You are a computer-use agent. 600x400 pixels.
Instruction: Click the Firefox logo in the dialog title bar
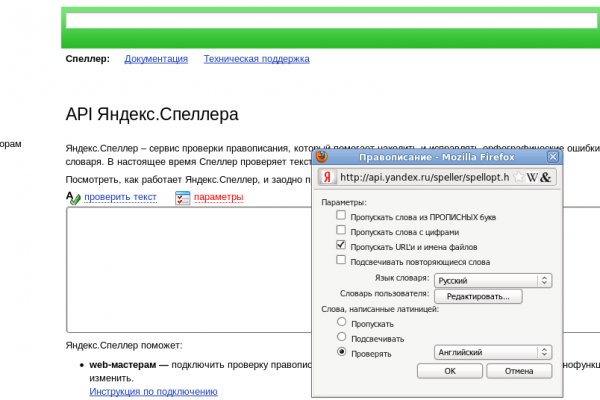pos(321,157)
